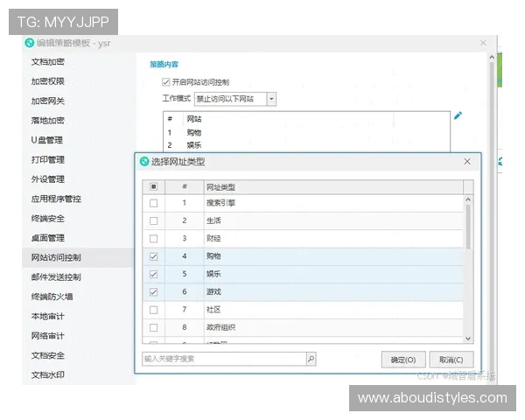
Task: Select 外设管理 in the sidebar
Action: (48, 179)
